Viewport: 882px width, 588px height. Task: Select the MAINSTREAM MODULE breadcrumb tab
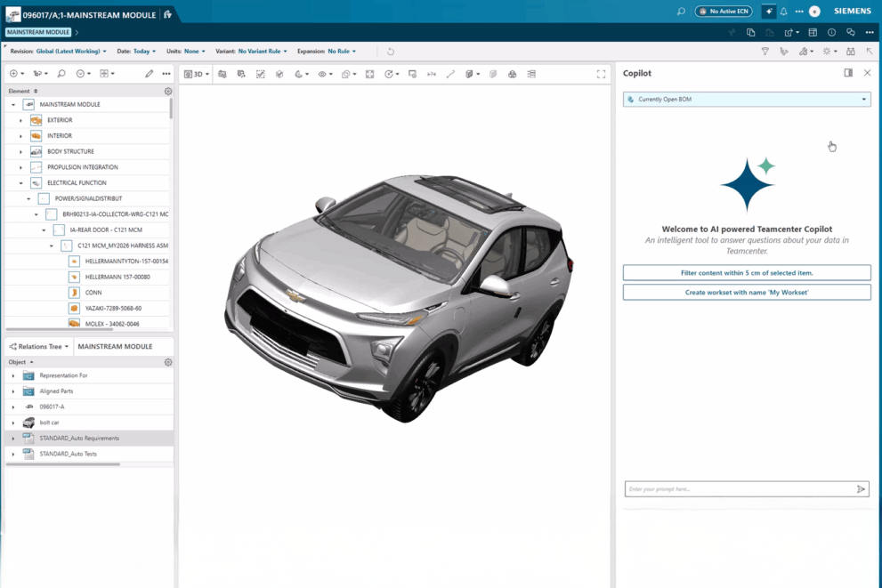tap(38, 32)
